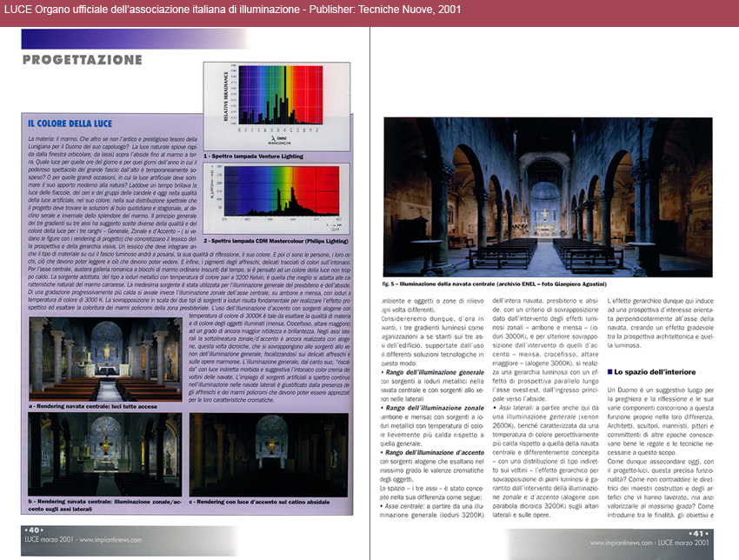This screenshot has height=560, width=739.
Task: Open rendering image of accent light on apse
Action: tap(269, 455)
